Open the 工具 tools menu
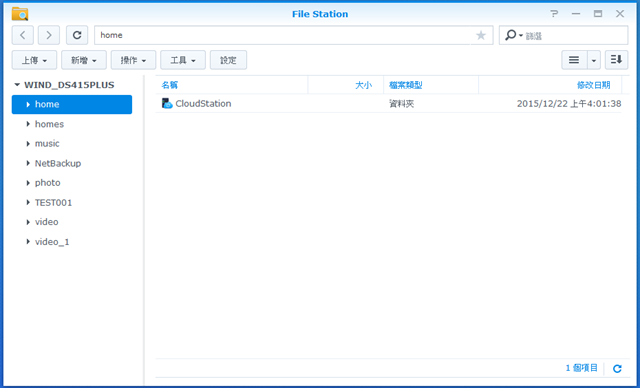Image resolution: width=640 pixels, height=388 pixels. coord(182,60)
